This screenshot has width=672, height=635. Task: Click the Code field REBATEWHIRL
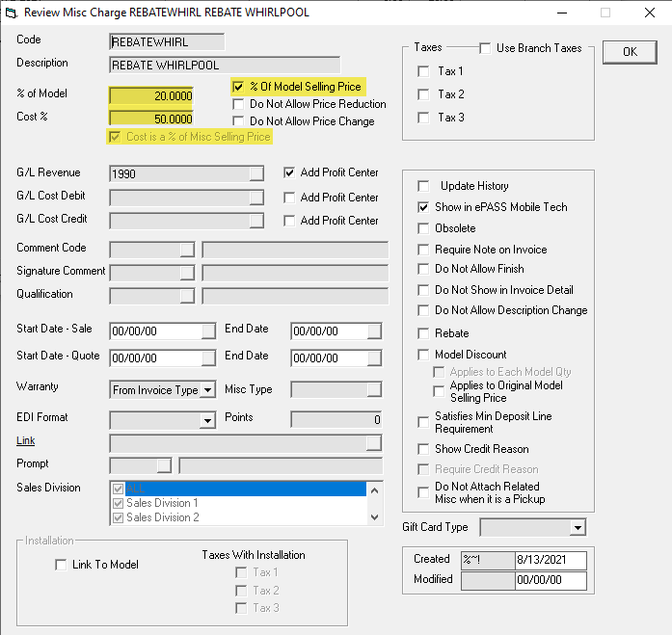coord(167,42)
